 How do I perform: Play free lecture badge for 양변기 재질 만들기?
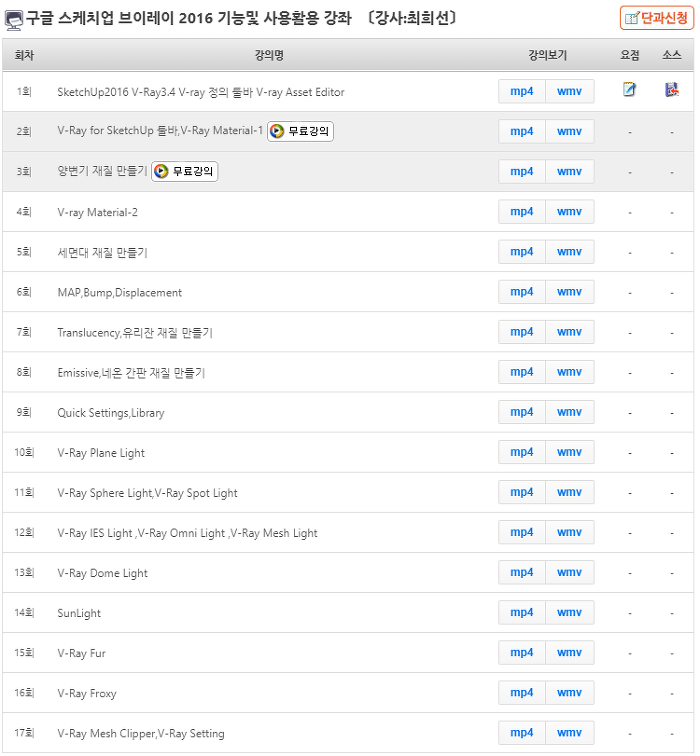click(x=185, y=171)
